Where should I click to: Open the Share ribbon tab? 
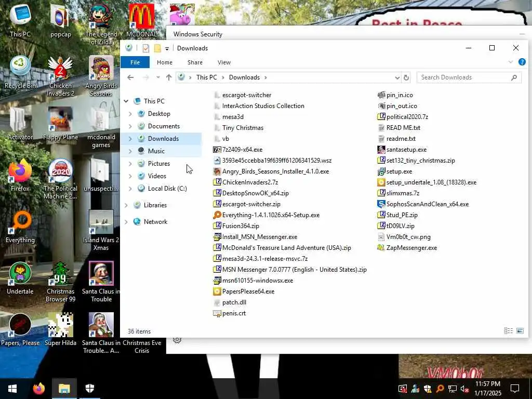[195, 62]
